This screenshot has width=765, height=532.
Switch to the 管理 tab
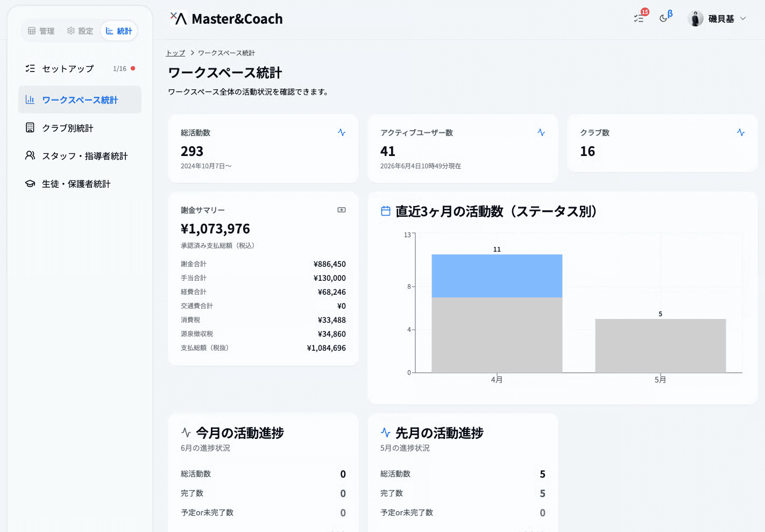point(41,31)
